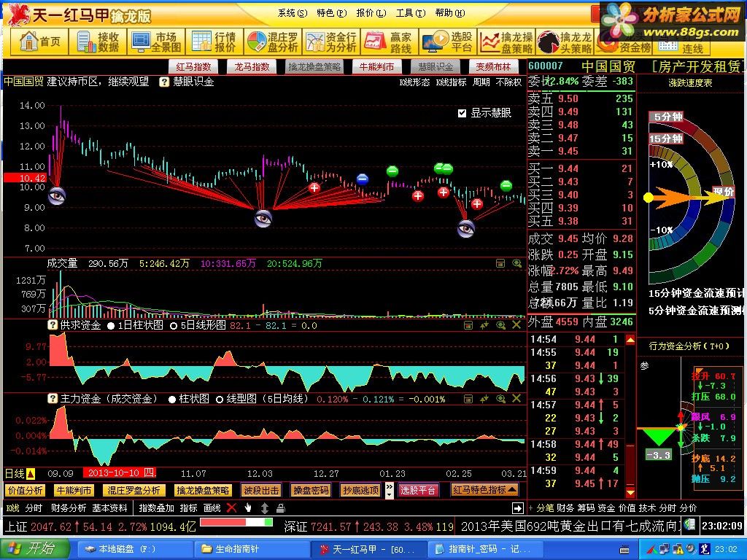Close the 主力资金 indicator panel

pos(516,399)
